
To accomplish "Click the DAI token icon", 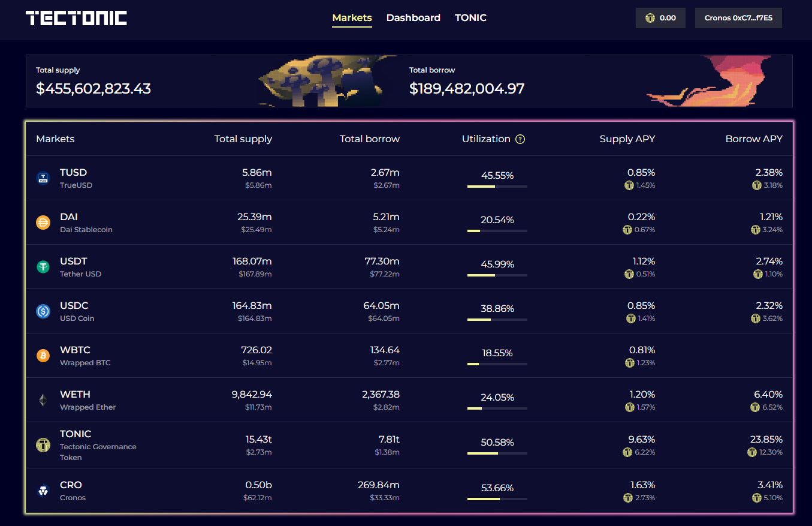I will [43, 223].
